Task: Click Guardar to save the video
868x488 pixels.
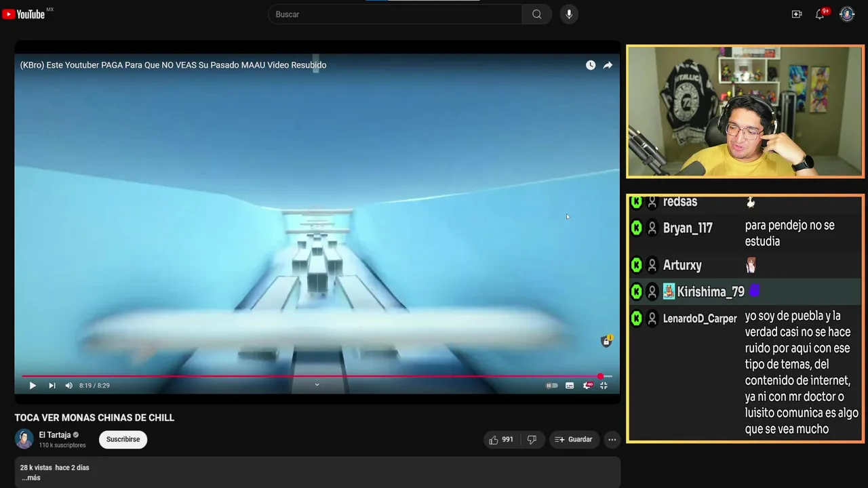Action: pyautogui.click(x=574, y=439)
